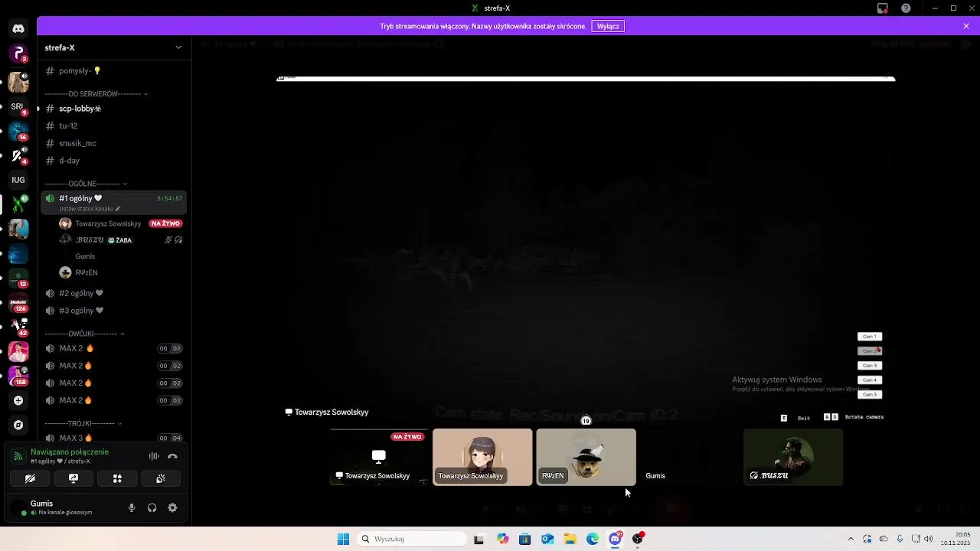
Task: Select Cam 5 in the stream
Action: [x=870, y=395]
